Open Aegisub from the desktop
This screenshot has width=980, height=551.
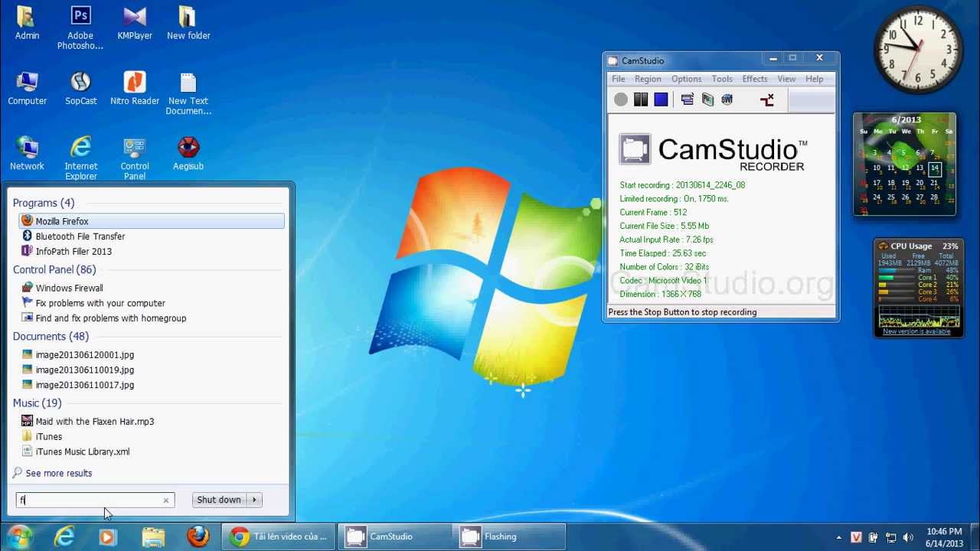tap(188, 149)
